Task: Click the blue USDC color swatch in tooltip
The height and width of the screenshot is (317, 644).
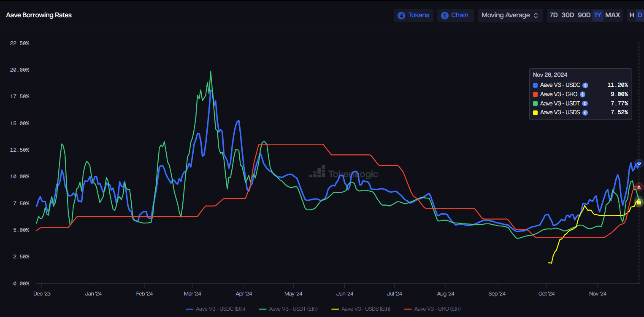Action: pyautogui.click(x=536, y=85)
